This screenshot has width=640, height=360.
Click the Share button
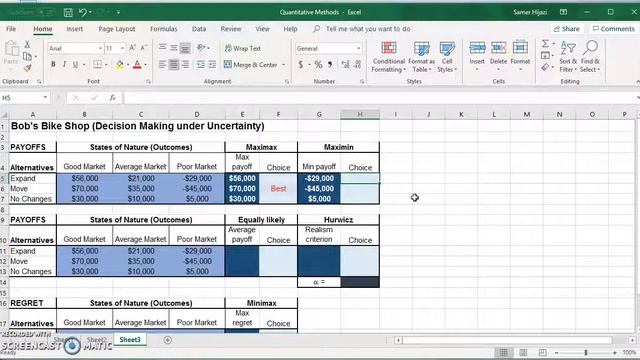click(x=566, y=29)
